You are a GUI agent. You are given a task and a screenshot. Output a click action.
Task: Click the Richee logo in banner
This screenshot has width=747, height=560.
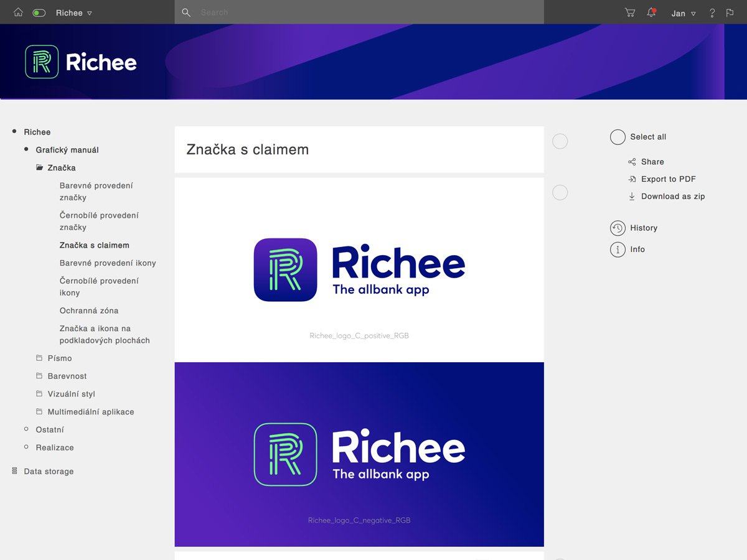click(x=81, y=62)
